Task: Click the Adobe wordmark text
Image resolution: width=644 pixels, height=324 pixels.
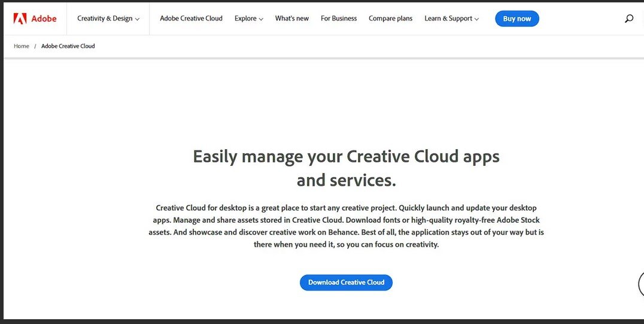Action: tap(44, 19)
